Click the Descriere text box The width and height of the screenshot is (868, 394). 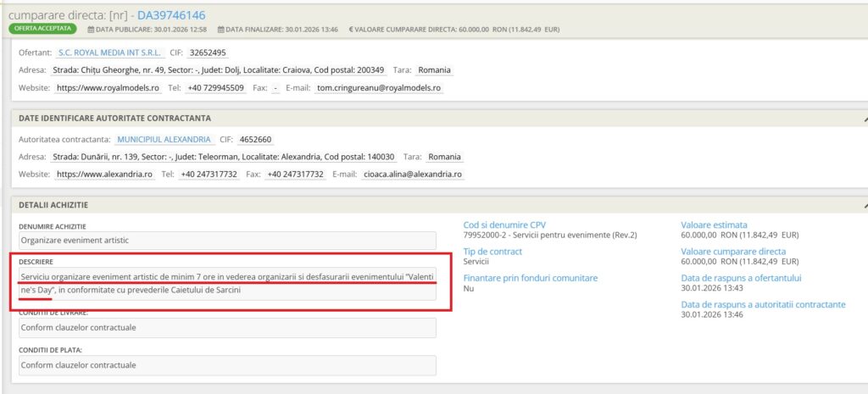pos(226,283)
